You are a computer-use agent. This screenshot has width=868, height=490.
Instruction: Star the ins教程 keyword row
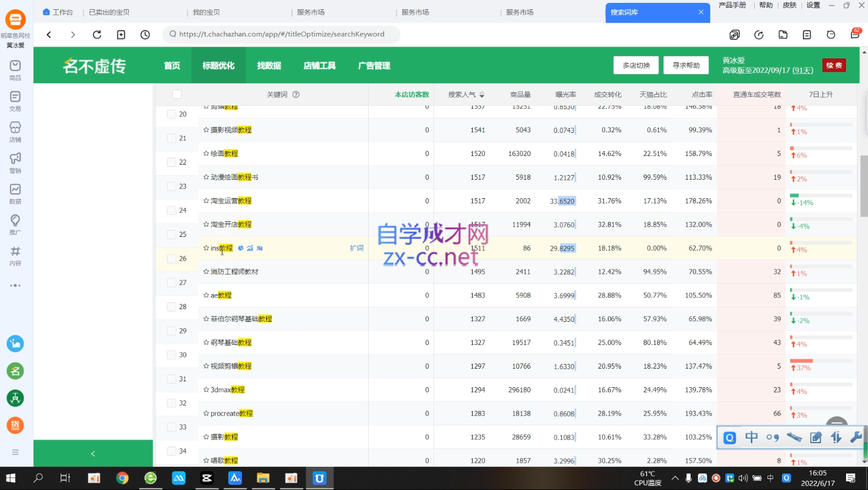click(x=206, y=248)
